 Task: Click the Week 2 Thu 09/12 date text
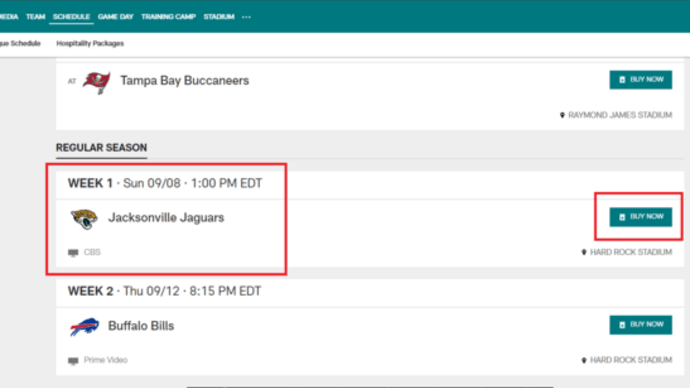pos(164,291)
